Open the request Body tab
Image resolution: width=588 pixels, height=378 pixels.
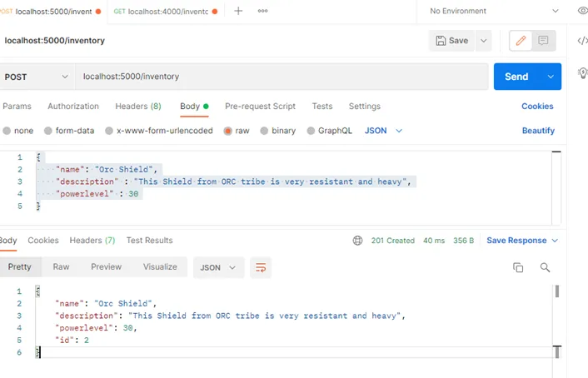[194, 106]
